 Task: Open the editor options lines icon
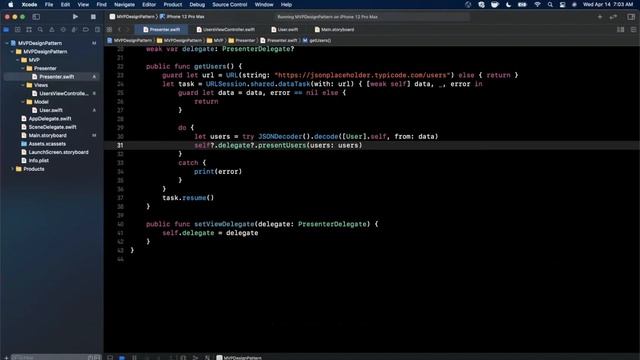tap(633, 29)
